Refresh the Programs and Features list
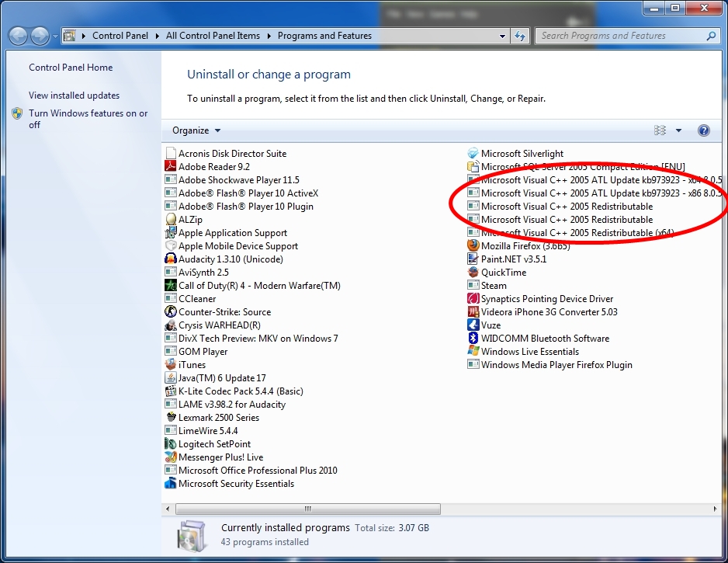 [x=520, y=36]
